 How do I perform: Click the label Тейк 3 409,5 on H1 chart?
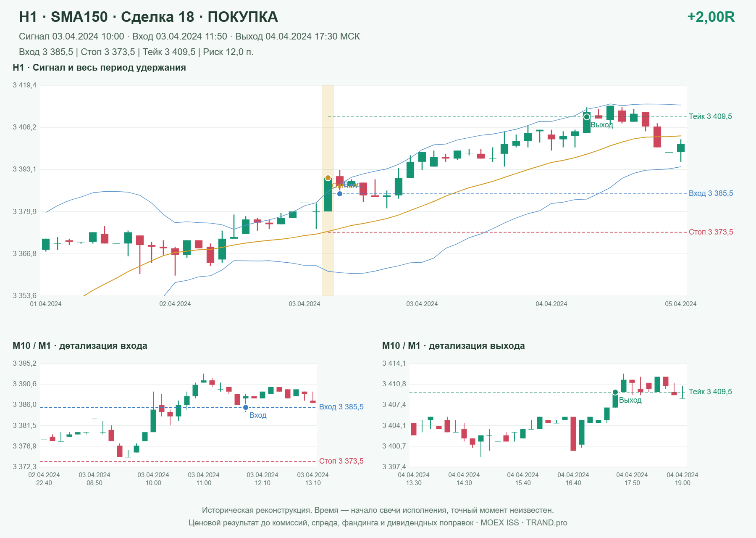(710, 116)
